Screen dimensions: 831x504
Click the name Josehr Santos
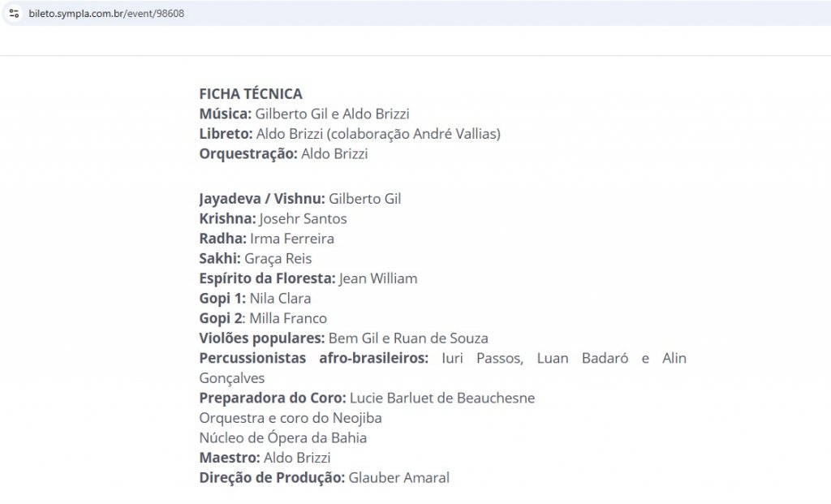pyautogui.click(x=303, y=219)
